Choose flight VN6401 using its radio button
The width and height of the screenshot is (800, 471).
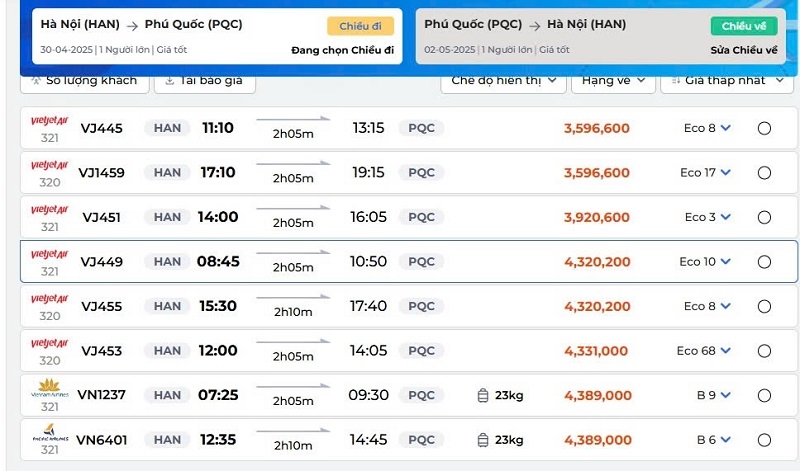tap(764, 440)
